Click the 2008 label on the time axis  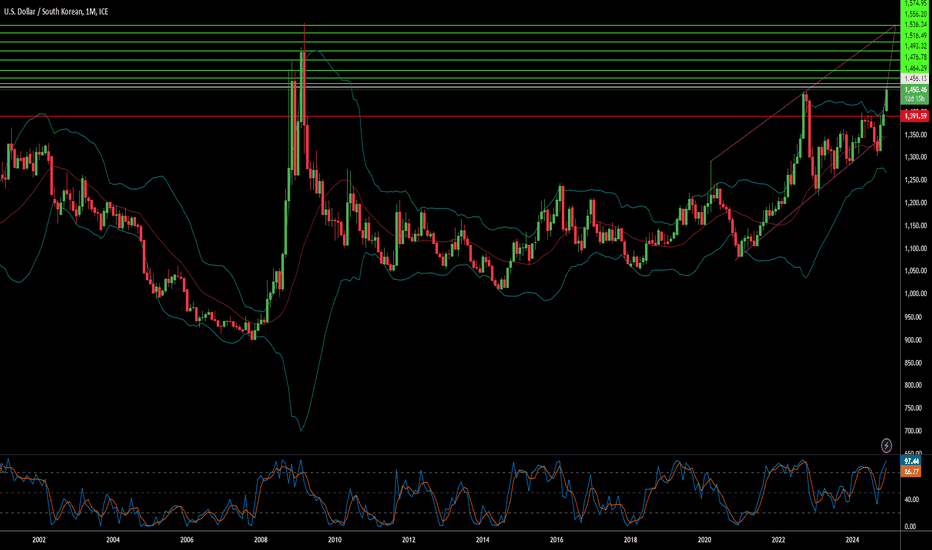point(260,540)
